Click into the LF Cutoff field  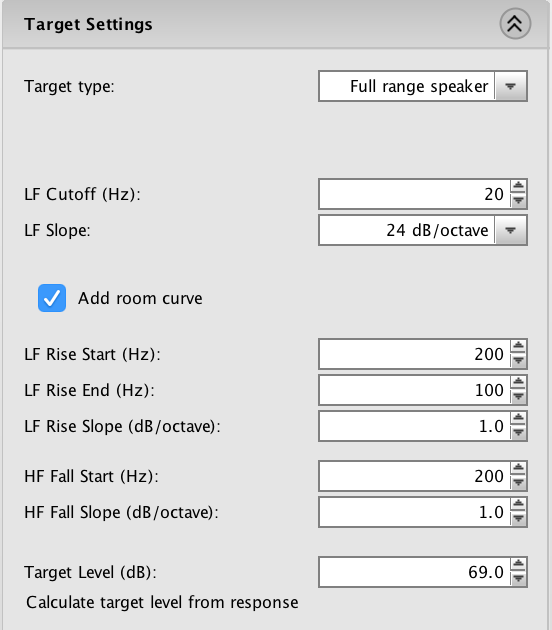coord(415,194)
